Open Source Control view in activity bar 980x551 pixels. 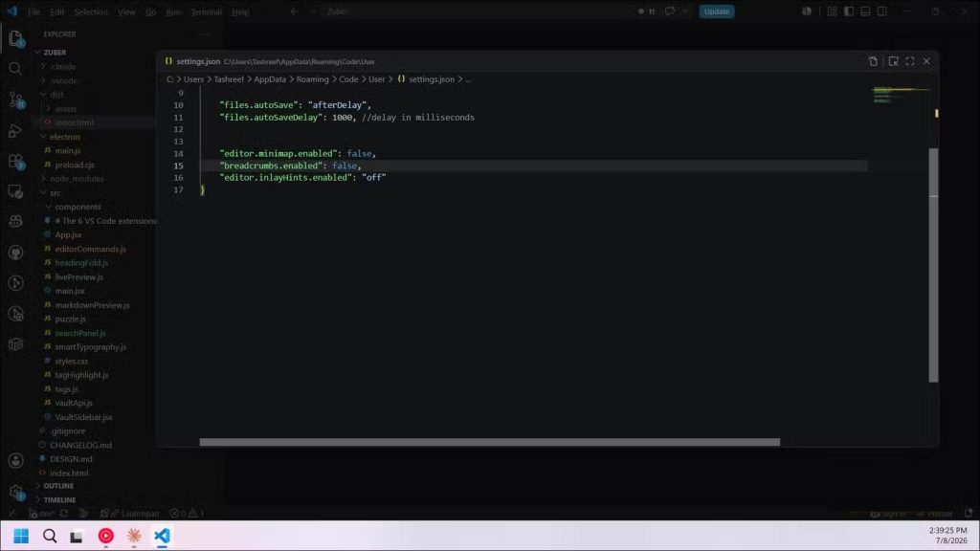coord(15,99)
